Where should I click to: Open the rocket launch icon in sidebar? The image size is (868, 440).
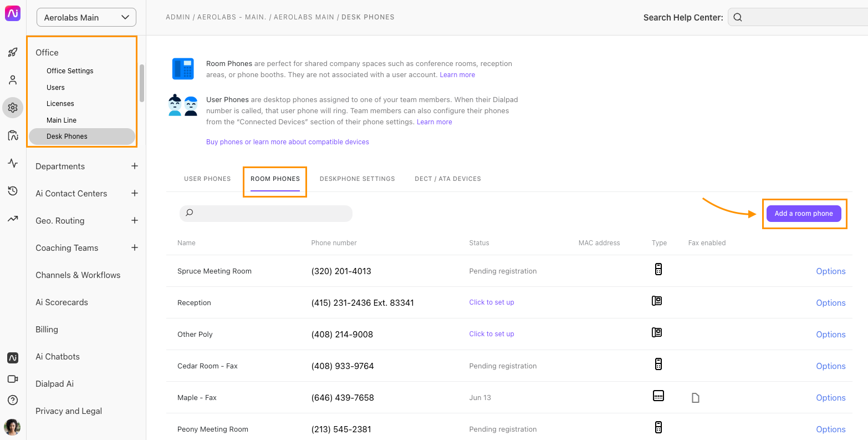(x=13, y=53)
